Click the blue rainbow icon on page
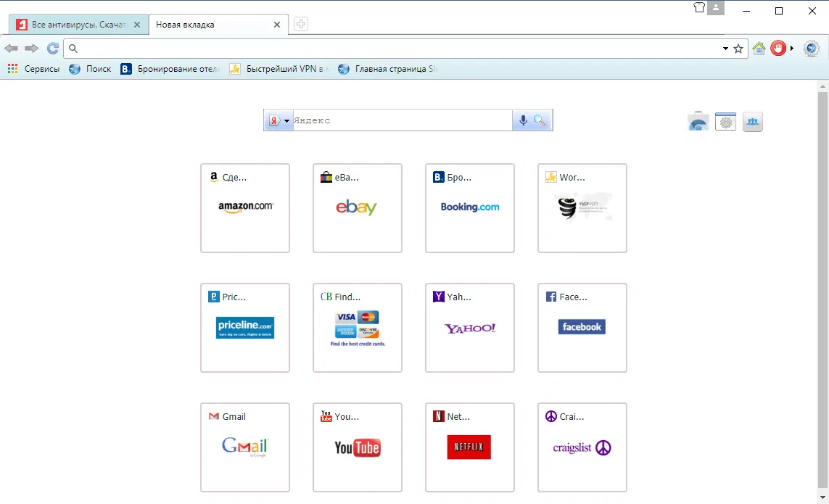This screenshot has width=829, height=504. point(698,122)
